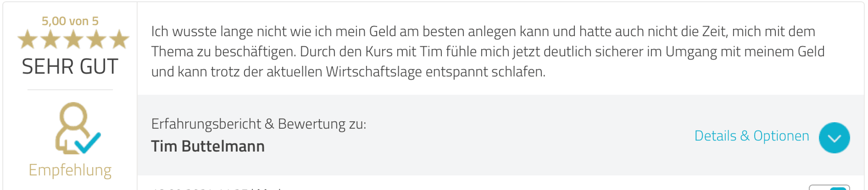Click the Empfehlung label
The image size is (868, 190).
pyautogui.click(x=70, y=170)
